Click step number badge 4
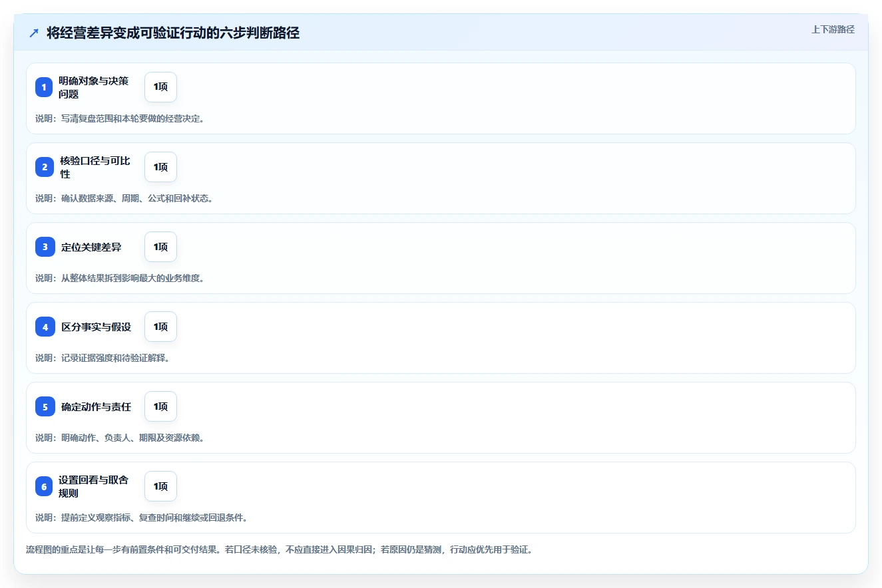 tap(44, 327)
